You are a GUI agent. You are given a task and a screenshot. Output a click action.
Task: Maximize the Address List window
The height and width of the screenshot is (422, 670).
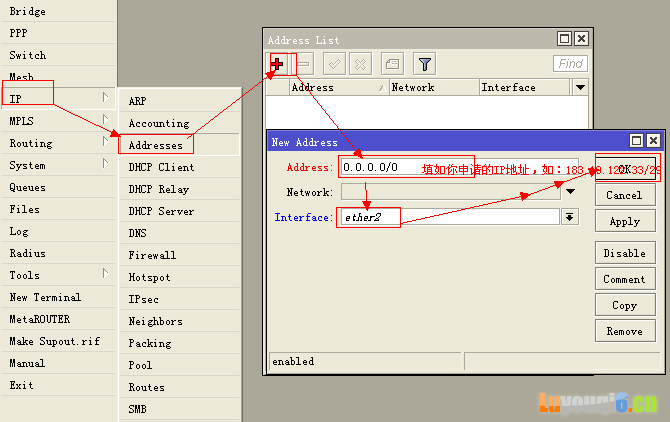tap(564, 39)
